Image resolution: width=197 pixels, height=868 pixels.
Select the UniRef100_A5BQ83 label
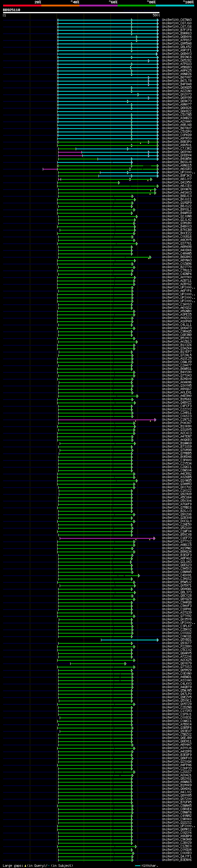coord(177,67)
